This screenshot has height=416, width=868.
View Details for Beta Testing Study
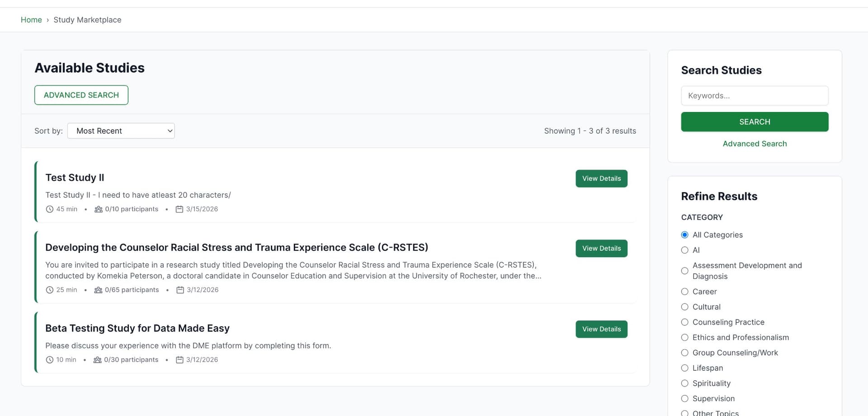(x=601, y=329)
